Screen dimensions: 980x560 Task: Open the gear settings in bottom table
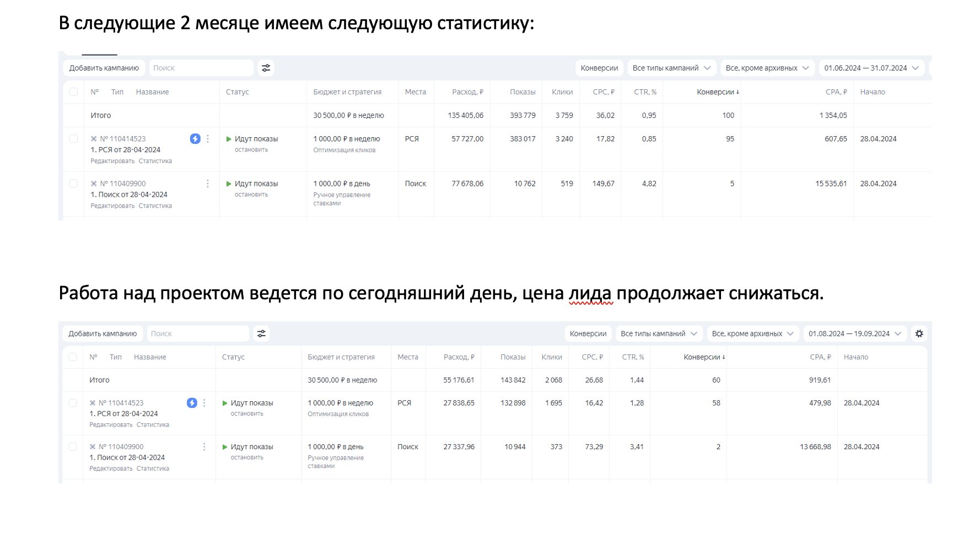(919, 333)
